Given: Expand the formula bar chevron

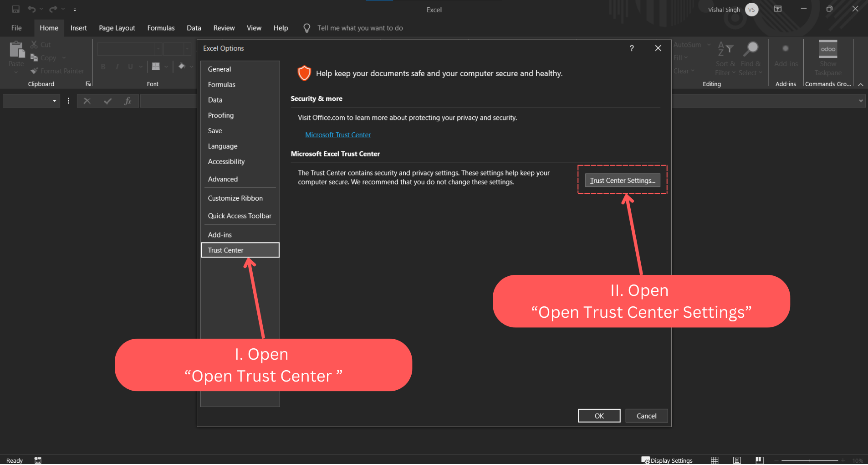Looking at the screenshot, I should 860,101.
